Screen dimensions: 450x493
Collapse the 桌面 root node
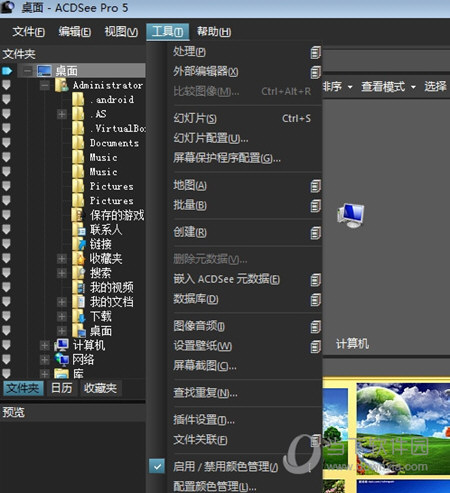(x=28, y=71)
